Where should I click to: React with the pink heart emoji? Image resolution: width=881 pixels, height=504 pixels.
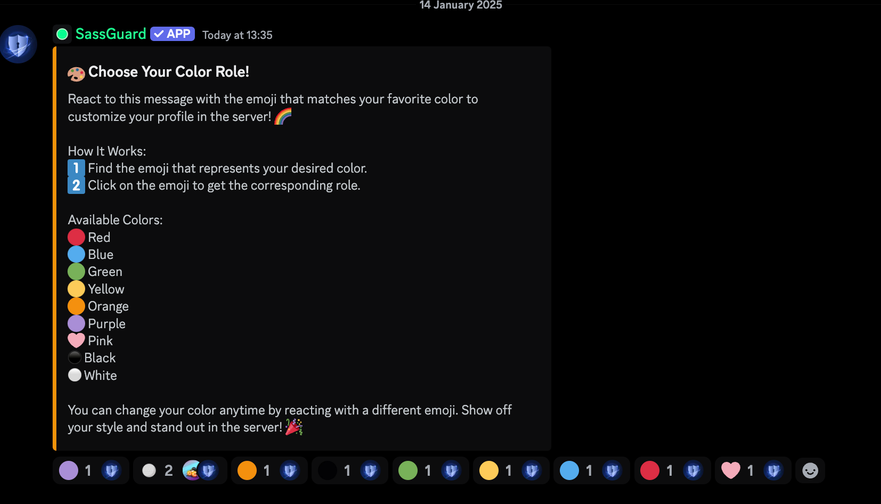[753, 470]
